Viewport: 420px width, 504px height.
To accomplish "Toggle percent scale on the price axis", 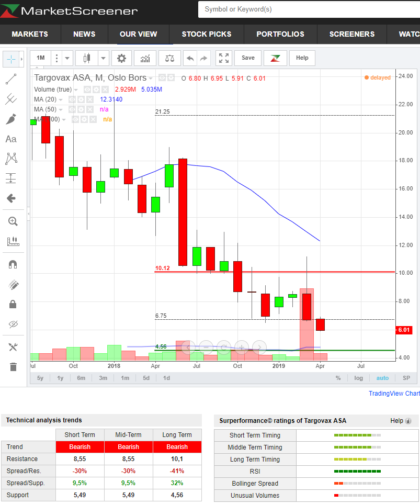I will [338, 378].
